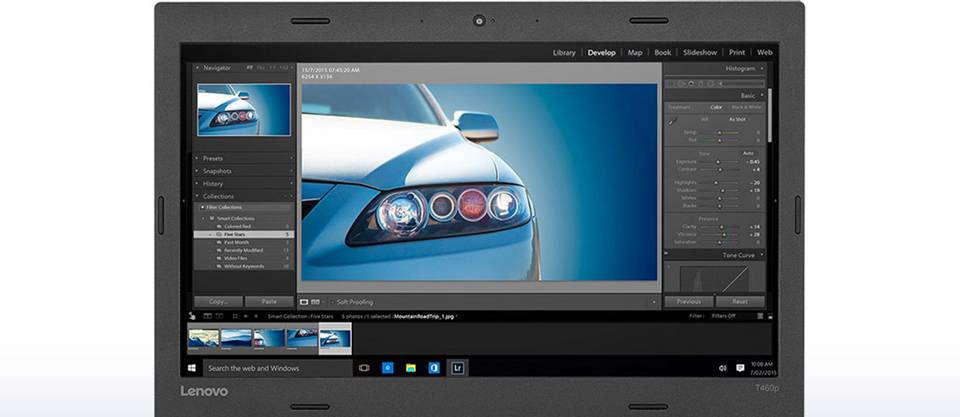Expand the Snapshots panel
This screenshot has height=417, width=960.
pyautogui.click(x=216, y=171)
